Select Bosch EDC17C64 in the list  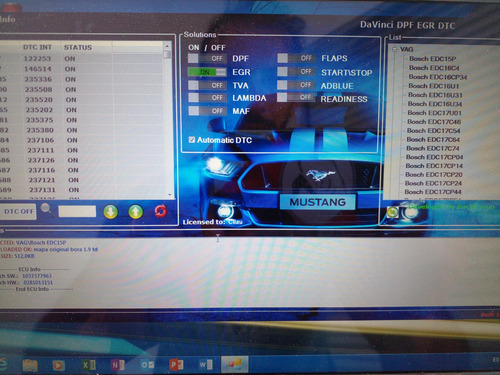[x=433, y=140]
